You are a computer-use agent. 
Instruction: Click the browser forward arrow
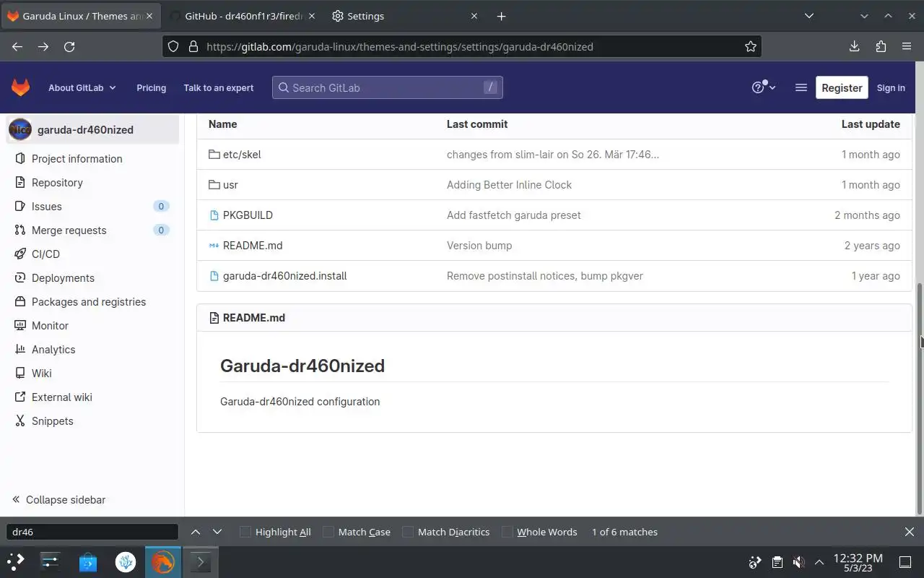tap(43, 46)
